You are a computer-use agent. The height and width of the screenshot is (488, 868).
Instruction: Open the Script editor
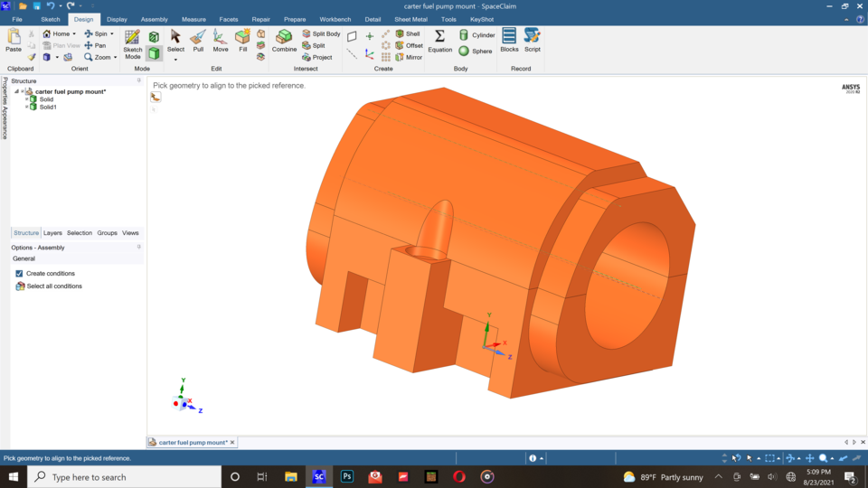point(533,41)
